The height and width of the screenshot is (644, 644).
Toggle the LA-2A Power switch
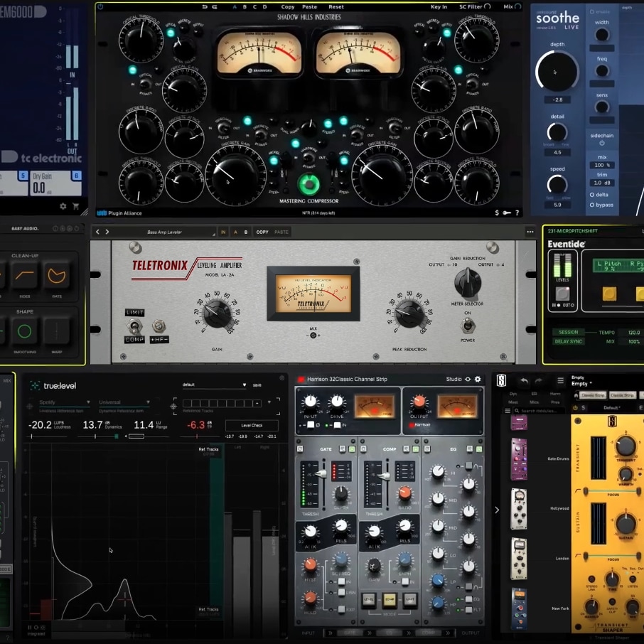click(467, 325)
